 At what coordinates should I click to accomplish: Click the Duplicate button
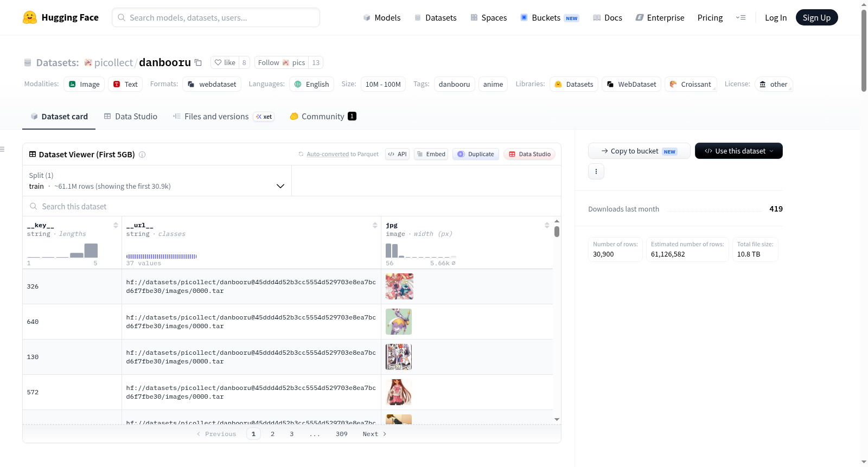click(x=476, y=154)
